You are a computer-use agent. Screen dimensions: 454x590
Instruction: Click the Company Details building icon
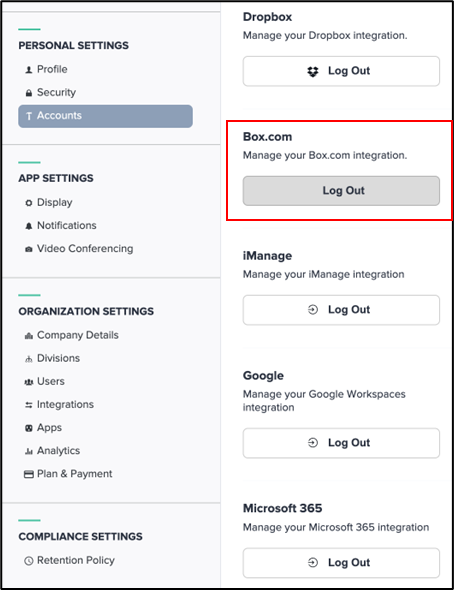29,336
